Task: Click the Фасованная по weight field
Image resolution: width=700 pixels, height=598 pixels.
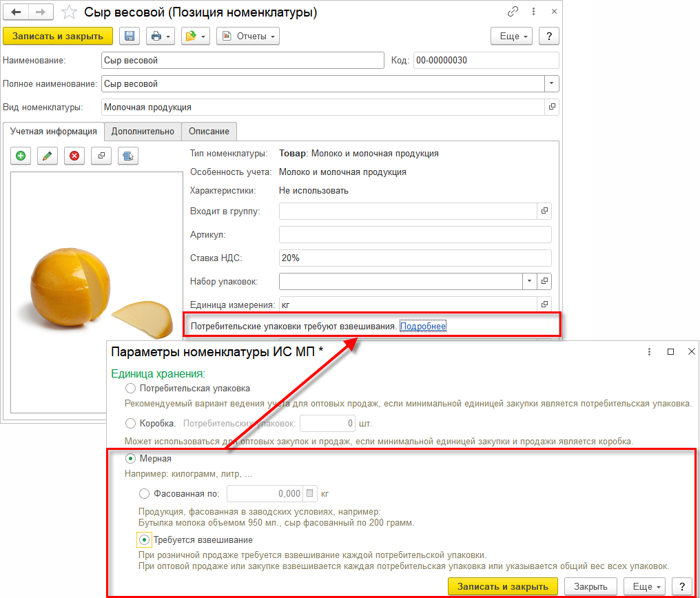Action: point(265,493)
